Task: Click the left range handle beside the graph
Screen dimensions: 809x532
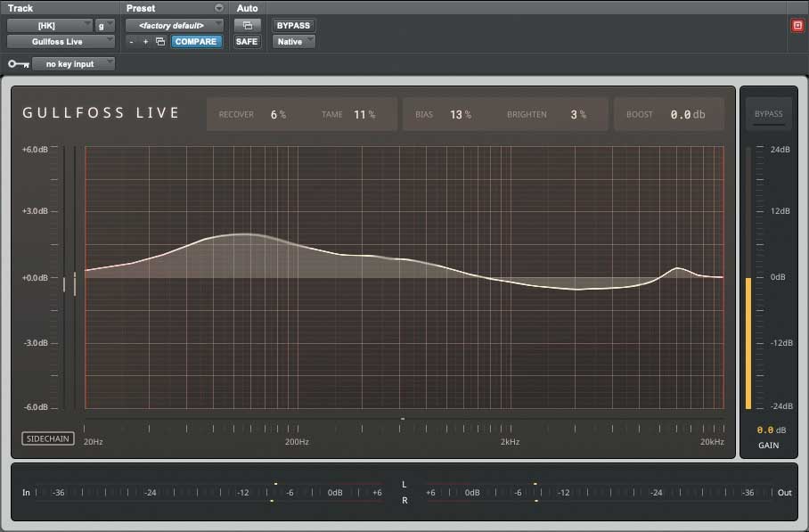Action: 64,284
